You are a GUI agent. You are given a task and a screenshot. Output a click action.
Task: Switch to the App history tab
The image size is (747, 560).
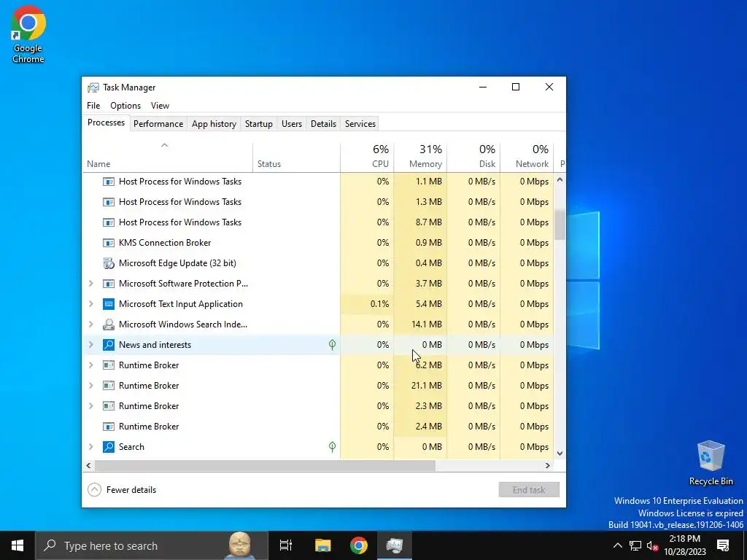point(214,124)
